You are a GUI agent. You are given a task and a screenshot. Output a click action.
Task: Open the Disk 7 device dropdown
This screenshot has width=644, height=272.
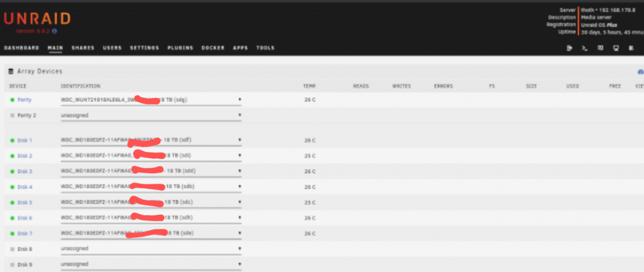pyautogui.click(x=151, y=233)
